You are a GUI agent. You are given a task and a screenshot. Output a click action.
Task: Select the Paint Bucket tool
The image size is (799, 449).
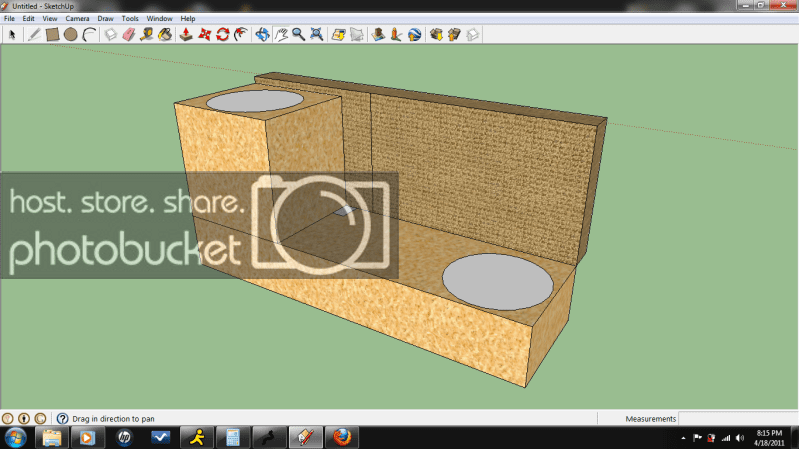[x=165, y=35]
